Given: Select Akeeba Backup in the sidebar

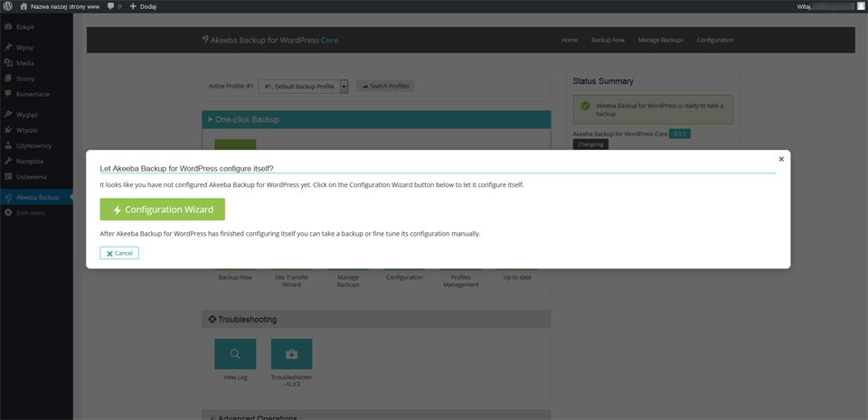Looking at the screenshot, I should coord(36,197).
